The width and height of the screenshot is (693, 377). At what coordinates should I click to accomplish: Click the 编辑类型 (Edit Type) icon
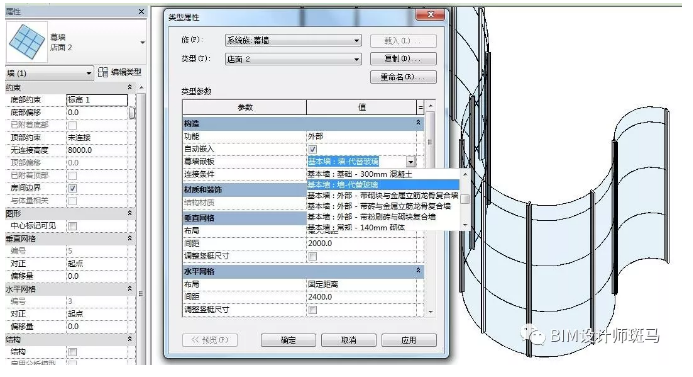[x=103, y=72]
